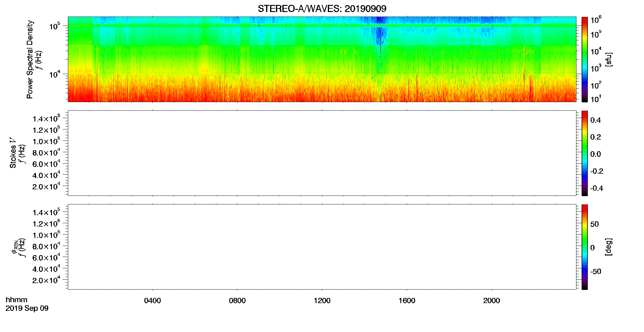
Task: Click the STEREO-A/WAVES: 20190909 title
Action: 322,9
